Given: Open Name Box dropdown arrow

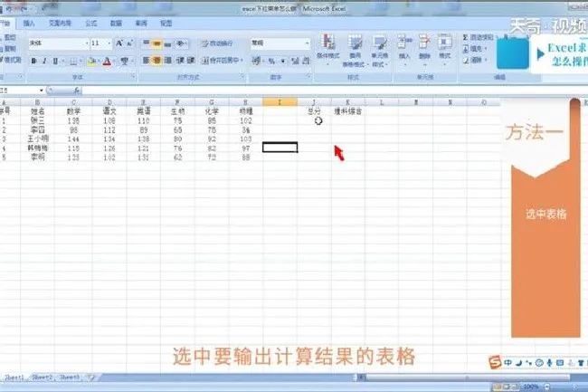Looking at the screenshot, I should pos(42,91).
